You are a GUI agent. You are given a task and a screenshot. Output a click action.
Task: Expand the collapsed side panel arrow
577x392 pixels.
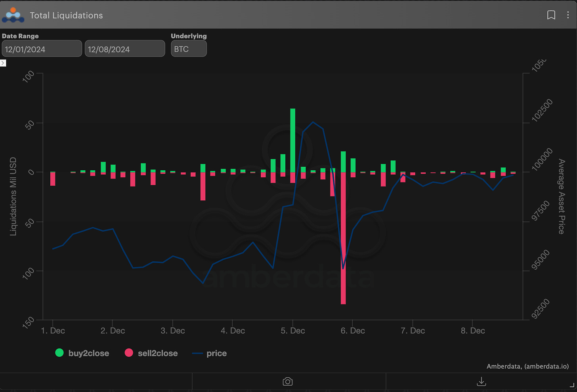point(3,63)
